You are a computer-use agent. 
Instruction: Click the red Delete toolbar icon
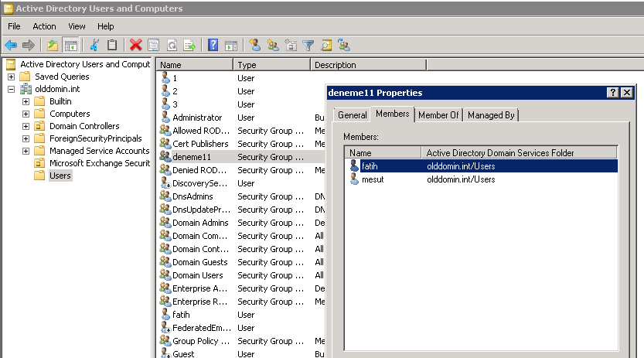(x=136, y=45)
